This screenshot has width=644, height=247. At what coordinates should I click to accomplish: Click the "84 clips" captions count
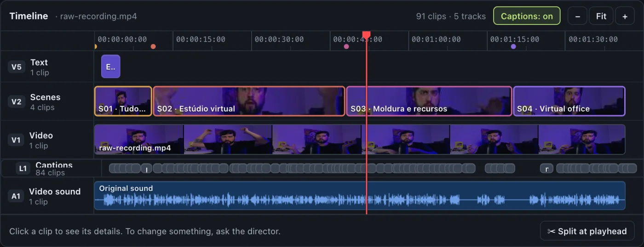coord(50,173)
